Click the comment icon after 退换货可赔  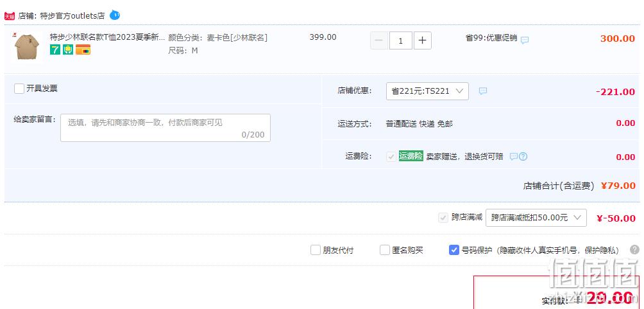pyautogui.click(x=513, y=156)
